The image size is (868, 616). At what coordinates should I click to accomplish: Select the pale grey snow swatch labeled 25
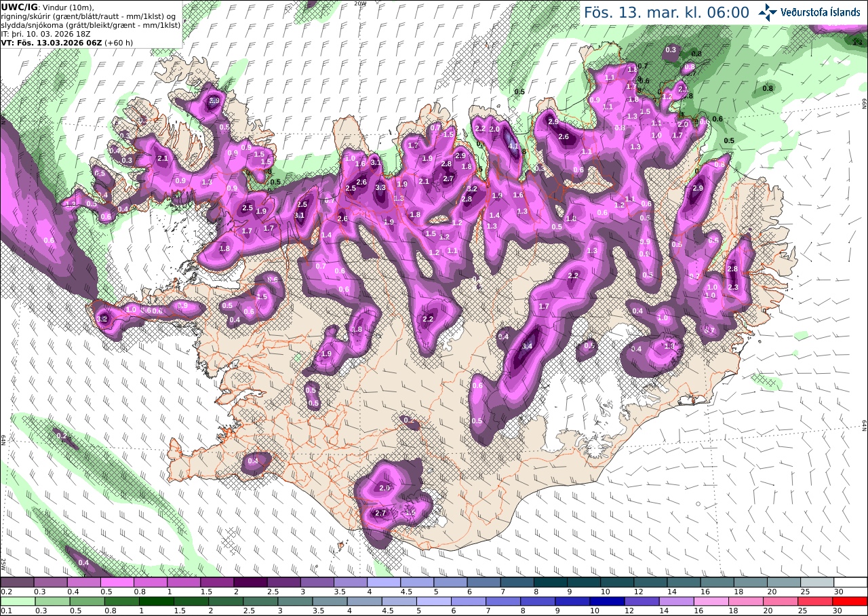click(x=817, y=582)
